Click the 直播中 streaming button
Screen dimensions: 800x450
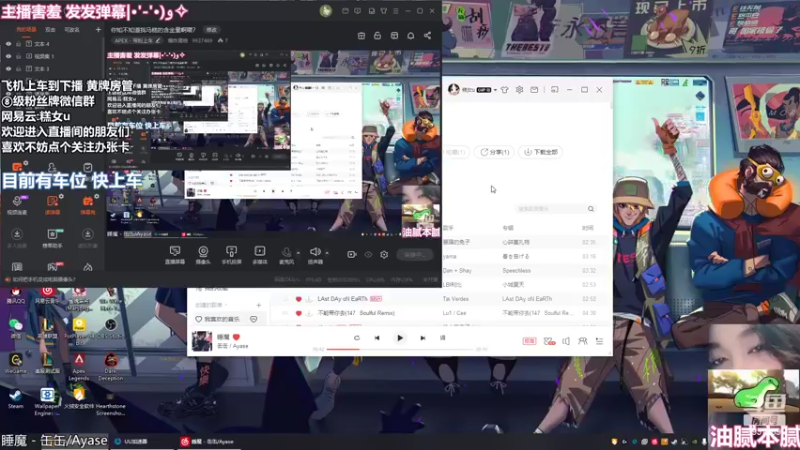click(x=414, y=255)
